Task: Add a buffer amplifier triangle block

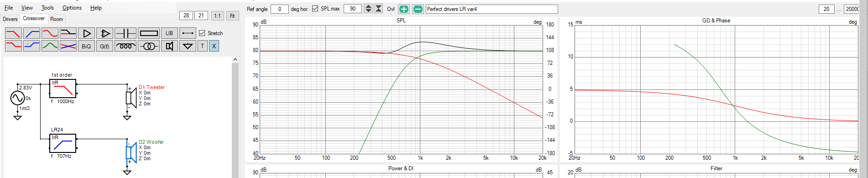Action: click(86, 33)
